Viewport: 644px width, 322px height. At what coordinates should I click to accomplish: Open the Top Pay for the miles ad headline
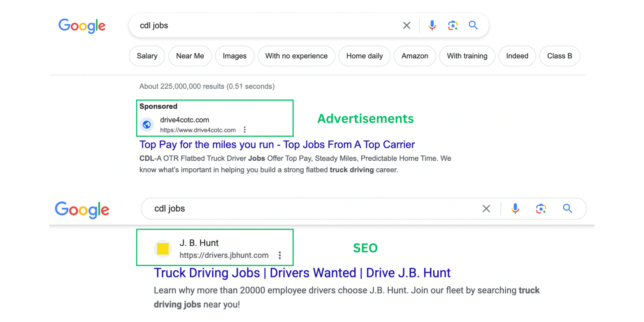coord(277,145)
